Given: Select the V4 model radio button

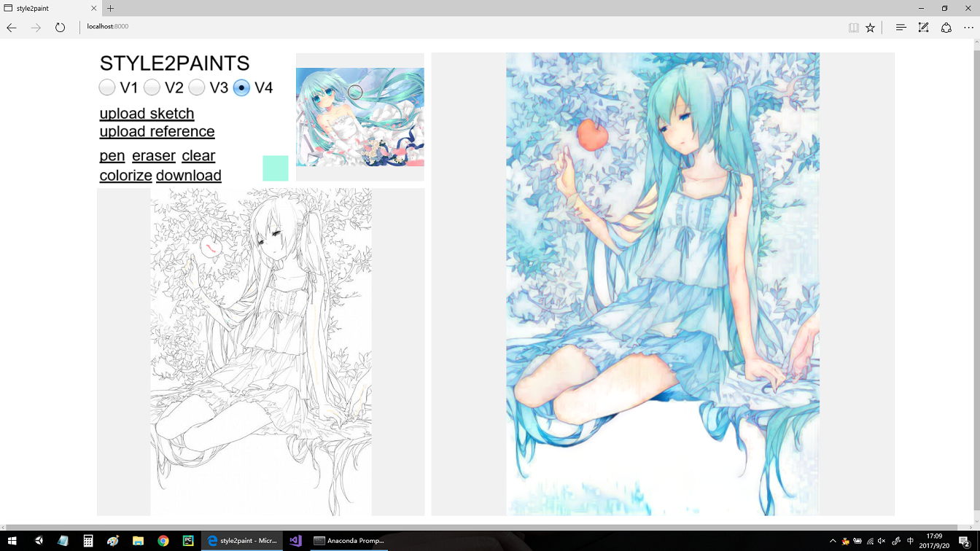Looking at the screenshot, I should [x=241, y=87].
